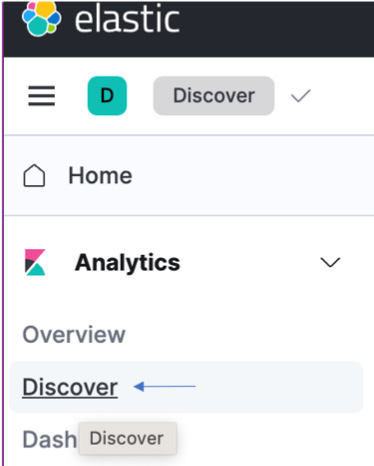This screenshot has height=466, width=374.
Task: Open the partially hidden Dashboard item
Action: coord(49,439)
